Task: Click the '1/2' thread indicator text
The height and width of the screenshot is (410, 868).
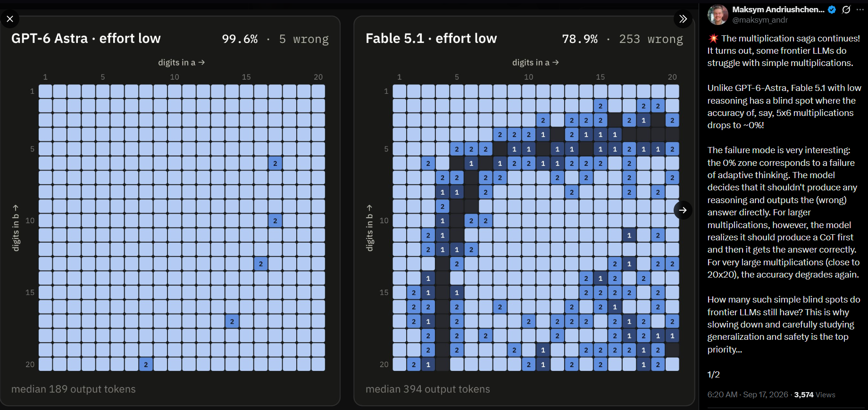Action: (x=713, y=375)
